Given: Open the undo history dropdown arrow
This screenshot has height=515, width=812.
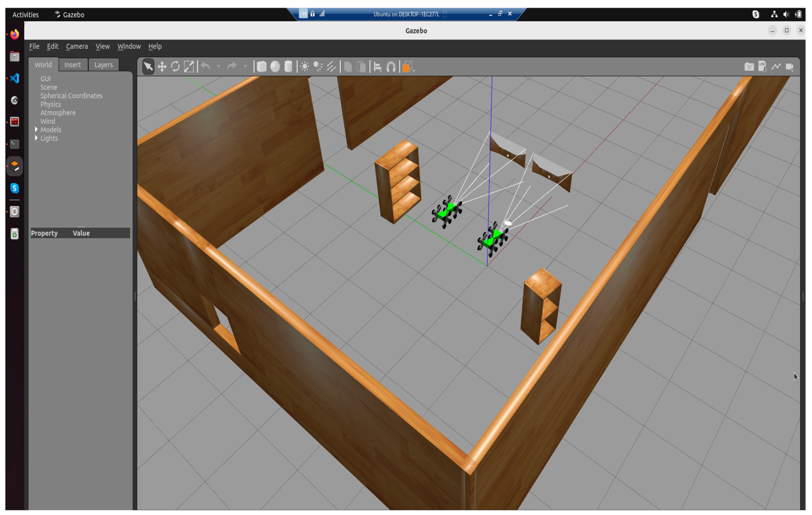Looking at the screenshot, I should [219, 67].
